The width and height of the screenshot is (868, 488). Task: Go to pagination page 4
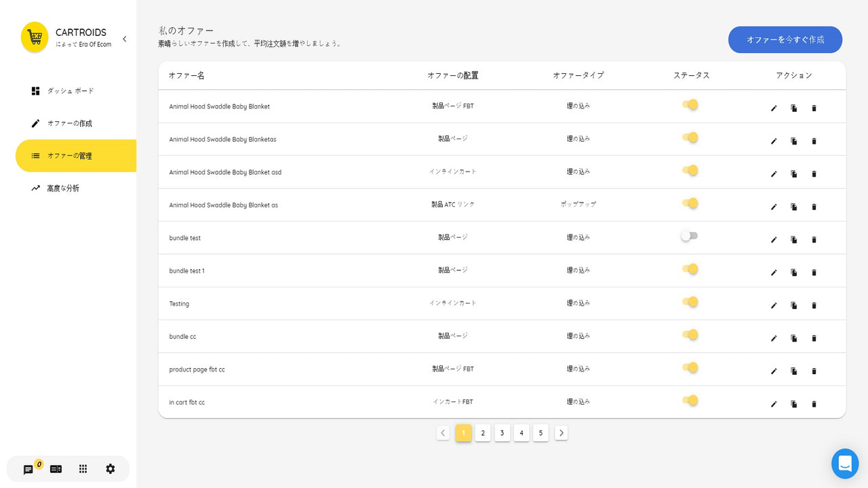click(x=521, y=433)
